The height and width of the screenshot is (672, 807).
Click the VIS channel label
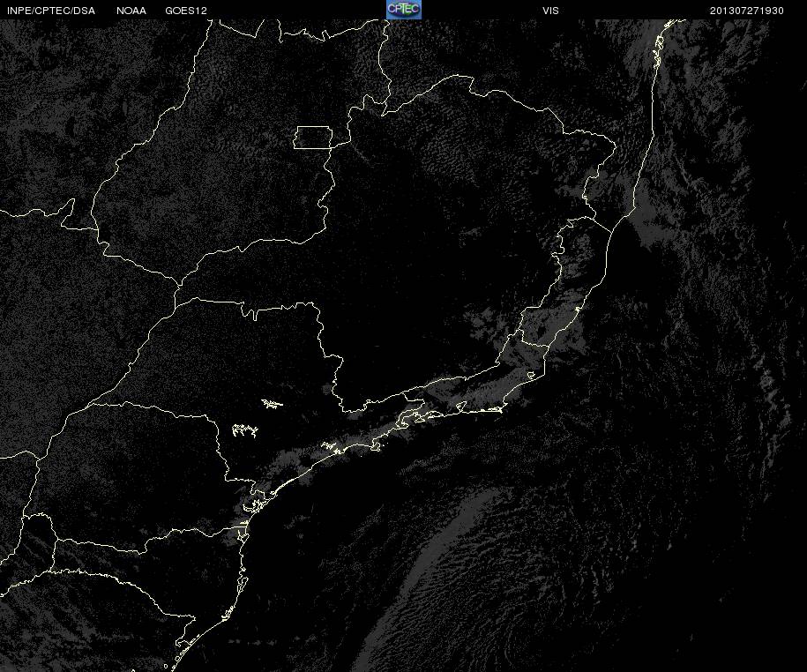(550, 11)
